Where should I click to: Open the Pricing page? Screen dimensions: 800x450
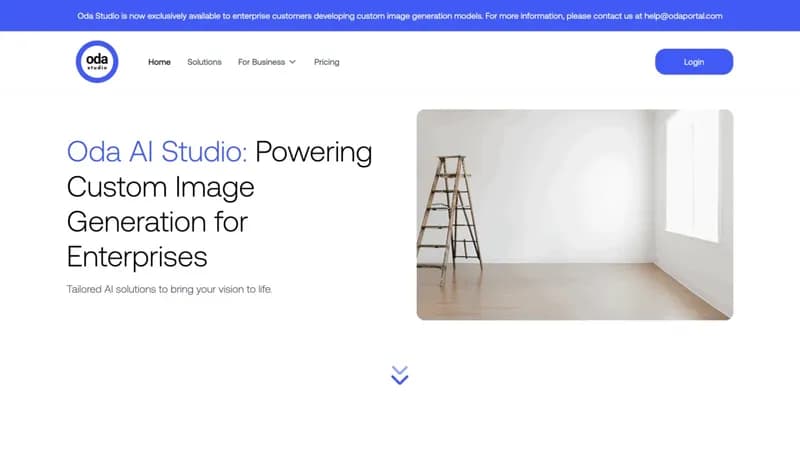(327, 62)
